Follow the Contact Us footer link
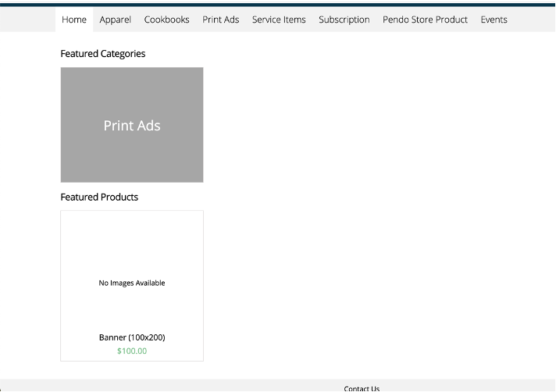This screenshot has height=392, width=556. tap(362, 388)
